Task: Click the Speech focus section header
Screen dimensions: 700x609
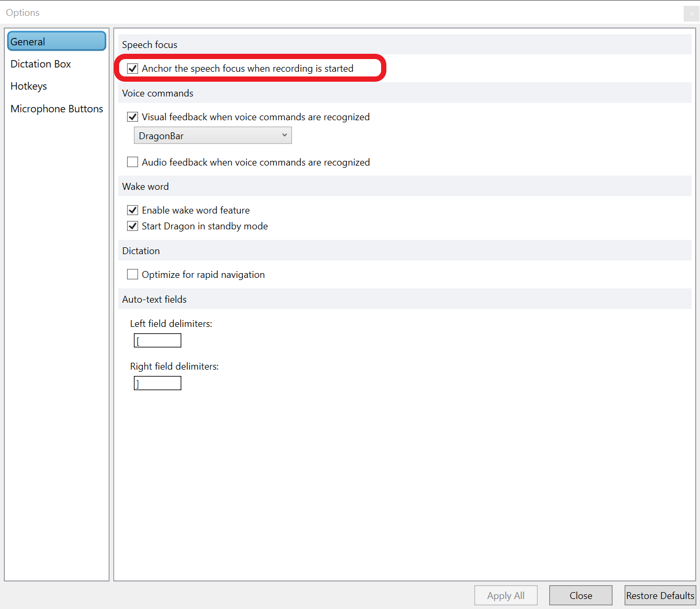Action: 150,45
